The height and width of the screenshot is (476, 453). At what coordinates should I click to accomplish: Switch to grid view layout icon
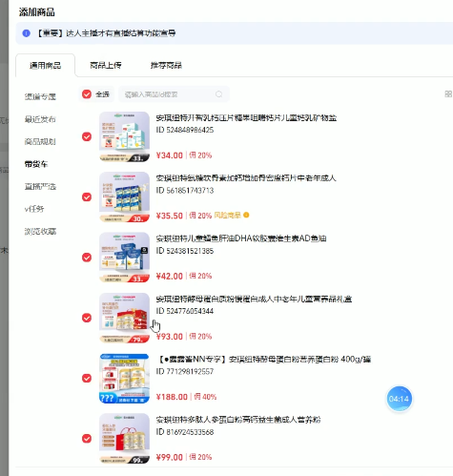448,93
